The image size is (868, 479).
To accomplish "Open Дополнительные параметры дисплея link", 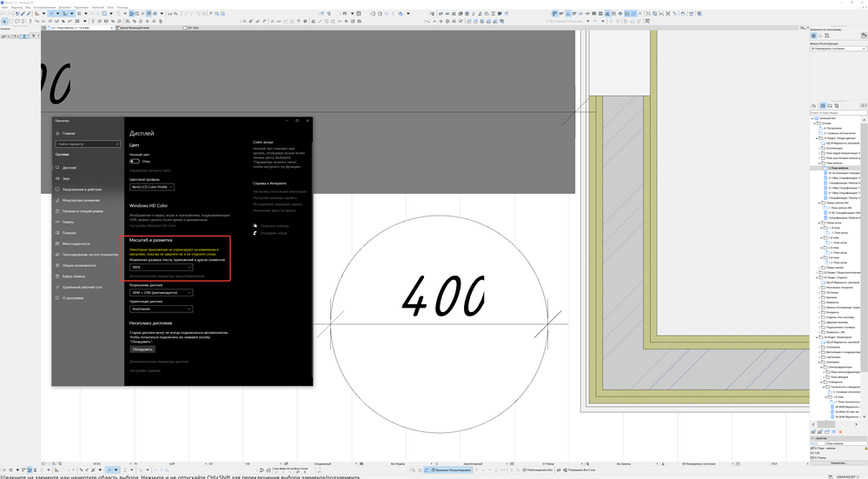I will coord(159,362).
